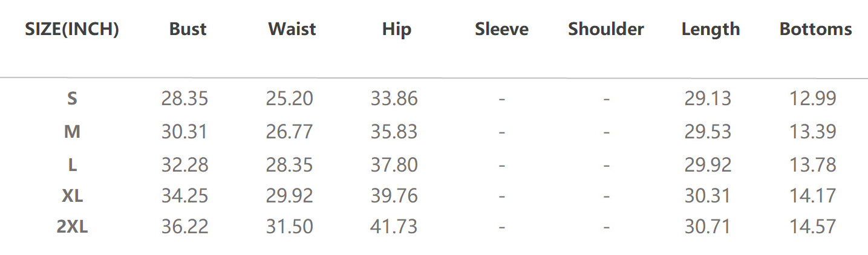
Task: Select the bottoms value 14.57
Action: [812, 227]
